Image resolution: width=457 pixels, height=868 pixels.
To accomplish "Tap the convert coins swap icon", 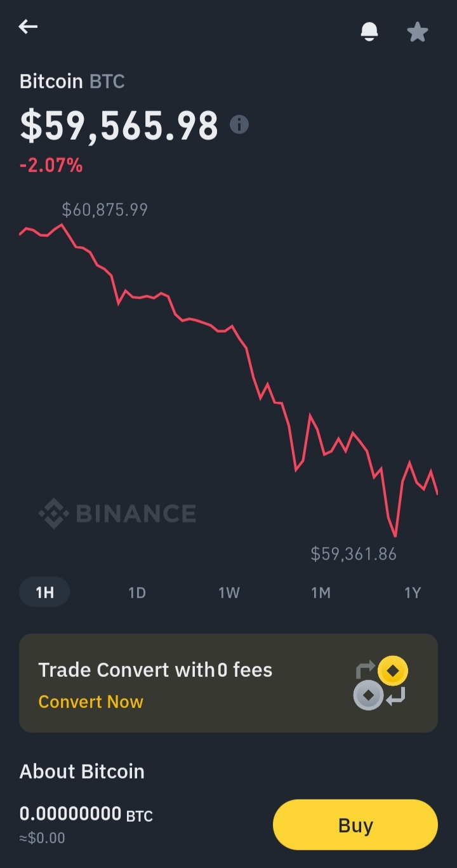I will (381, 683).
